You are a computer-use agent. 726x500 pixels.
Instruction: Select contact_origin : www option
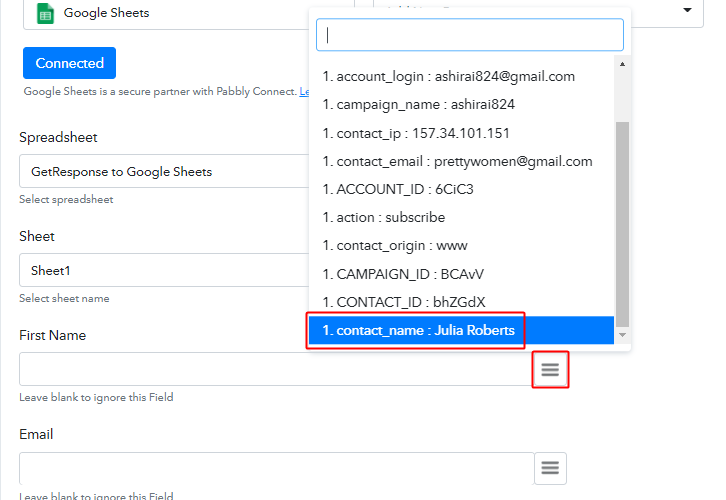[x=461, y=246]
